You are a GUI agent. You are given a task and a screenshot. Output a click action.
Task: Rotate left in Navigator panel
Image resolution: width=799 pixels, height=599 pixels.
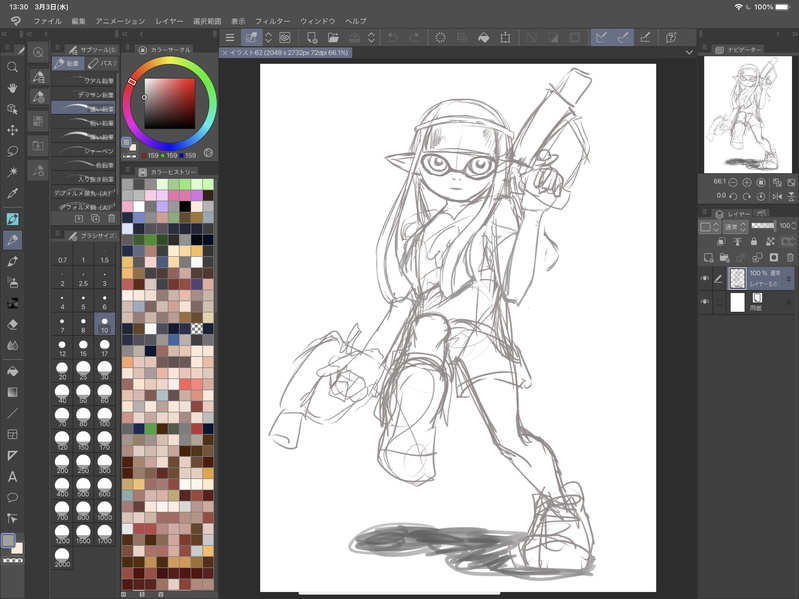pos(733,196)
